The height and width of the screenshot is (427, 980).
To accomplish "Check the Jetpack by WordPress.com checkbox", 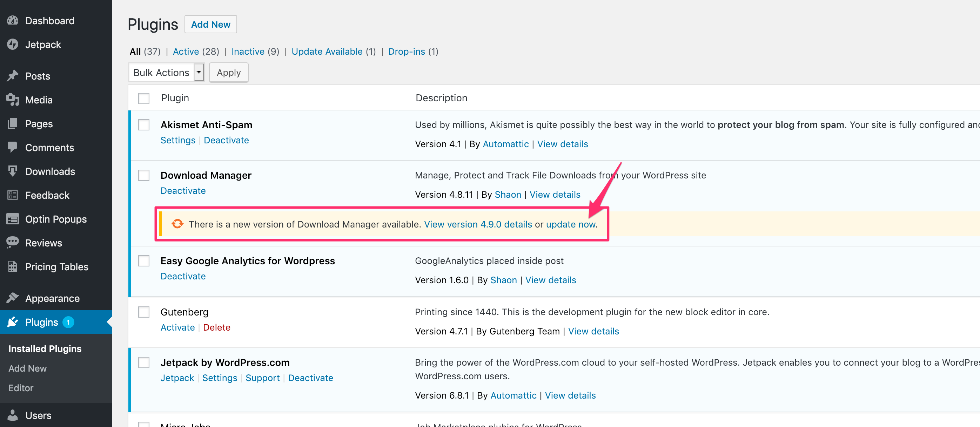I will pos(144,362).
